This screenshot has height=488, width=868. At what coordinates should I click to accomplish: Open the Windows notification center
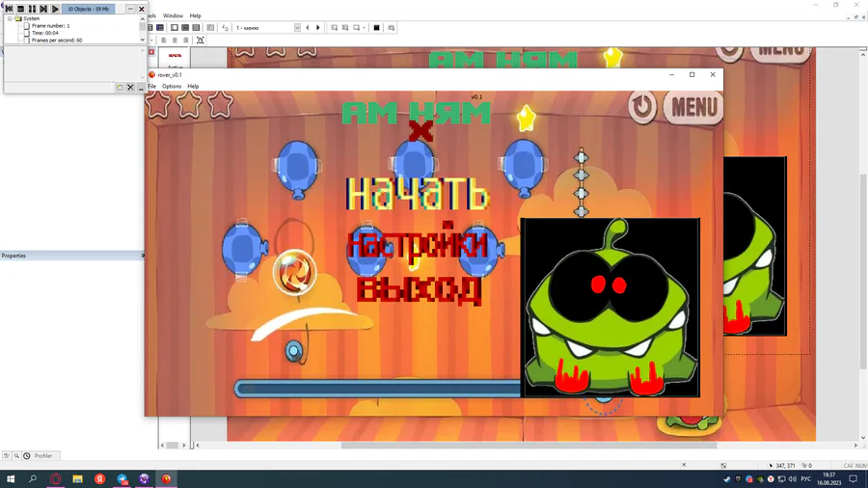(x=854, y=479)
